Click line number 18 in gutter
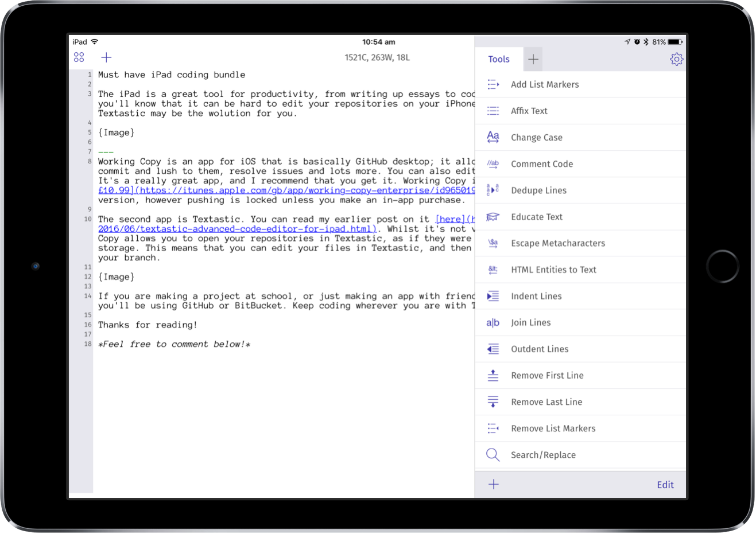The width and height of the screenshot is (756, 534). [88, 344]
